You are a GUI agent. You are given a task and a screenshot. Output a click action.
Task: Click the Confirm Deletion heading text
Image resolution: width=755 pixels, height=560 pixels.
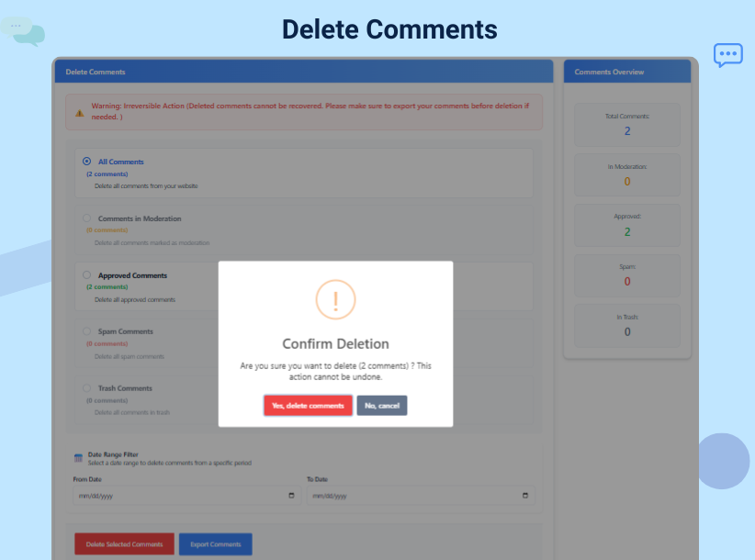335,343
